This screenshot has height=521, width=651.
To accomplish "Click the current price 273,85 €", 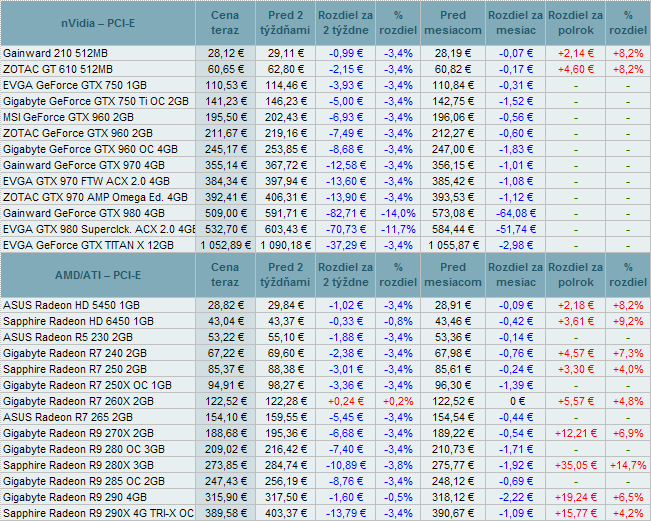I will 226,465.
